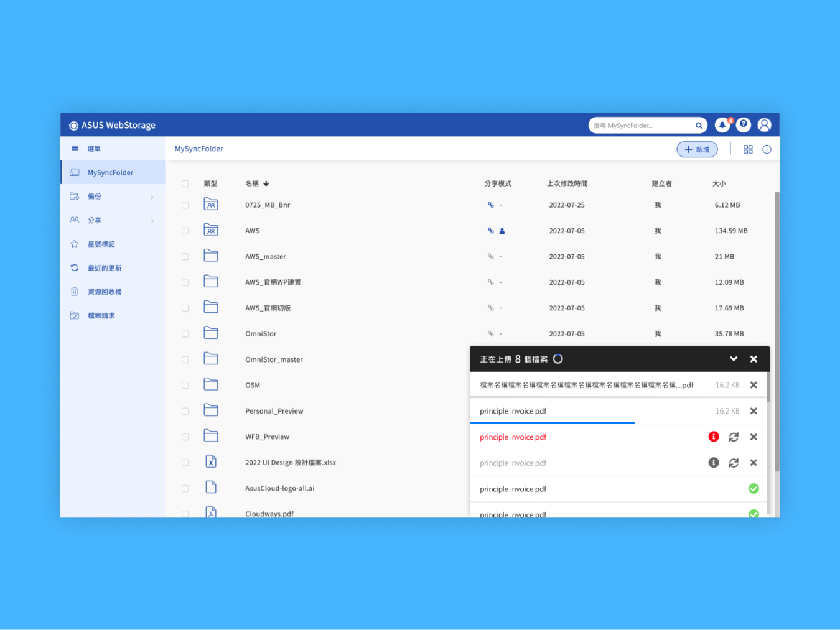Click the gray info icon in upload list
The image size is (840, 630).
point(714,463)
